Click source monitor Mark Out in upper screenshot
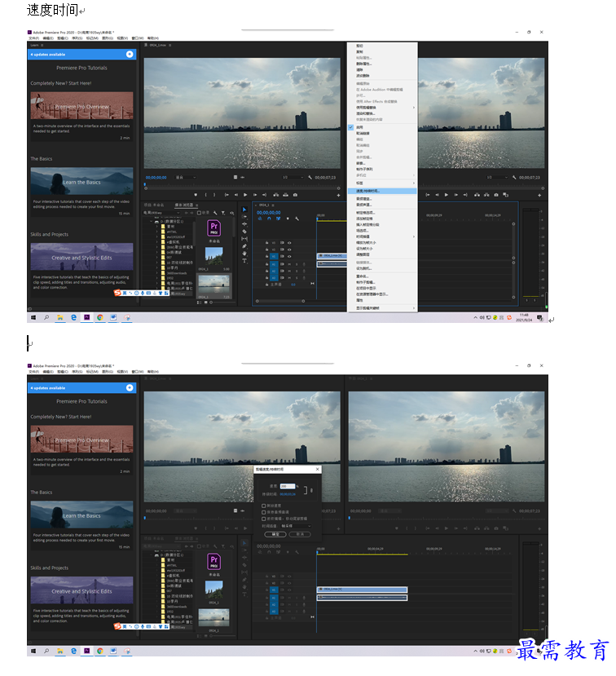This screenshot has height=676, width=616. point(214,195)
